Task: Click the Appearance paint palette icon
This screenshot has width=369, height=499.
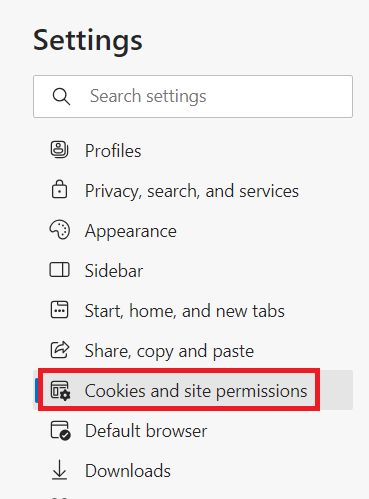Action: tap(60, 230)
